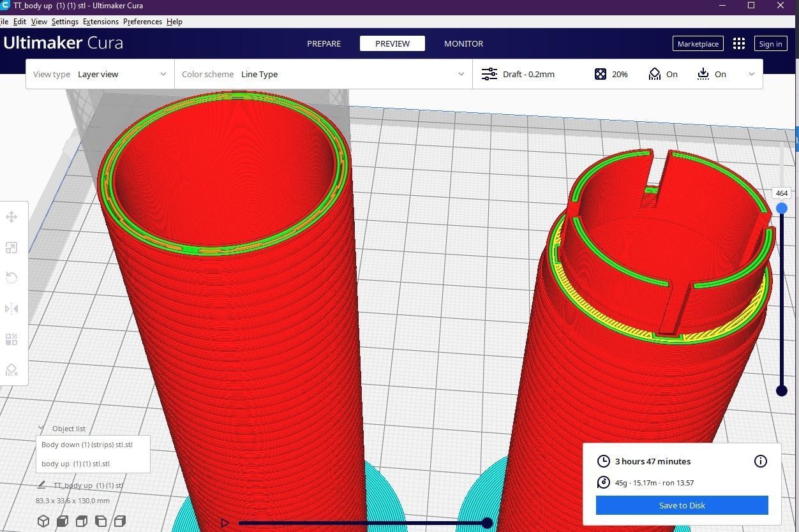Open the apps grid icon
This screenshot has width=799, height=532.
pos(739,43)
